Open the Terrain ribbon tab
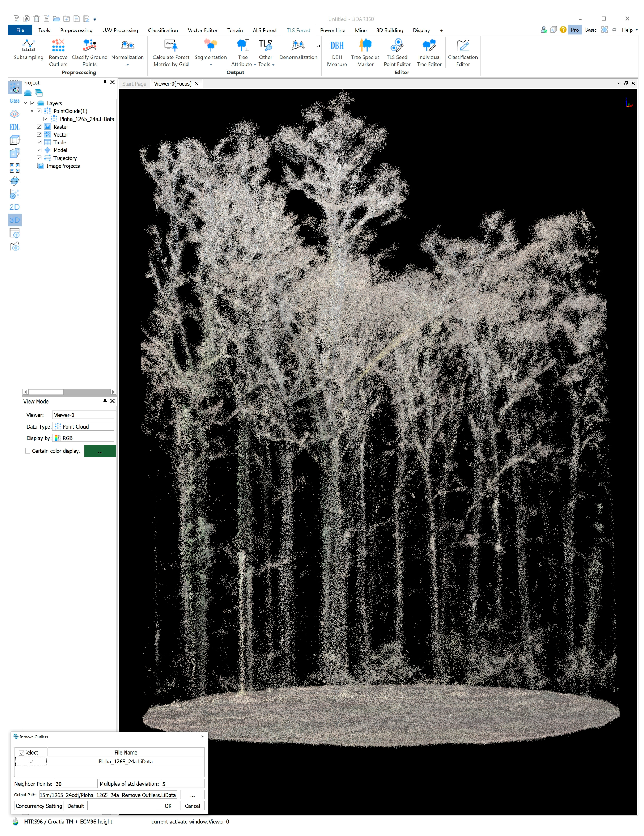The image size is (644, 836). 235,30
